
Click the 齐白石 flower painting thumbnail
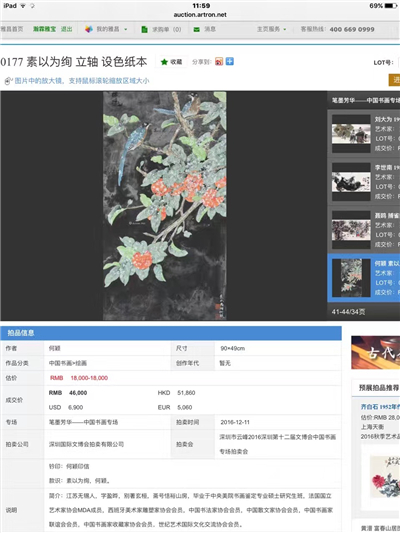click(385, 477)
